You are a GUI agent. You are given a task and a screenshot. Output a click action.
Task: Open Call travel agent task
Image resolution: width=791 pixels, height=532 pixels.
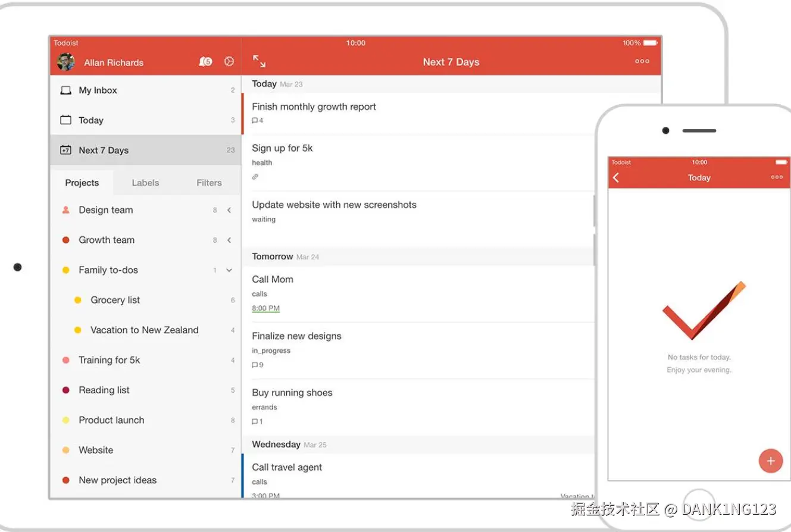287,468
